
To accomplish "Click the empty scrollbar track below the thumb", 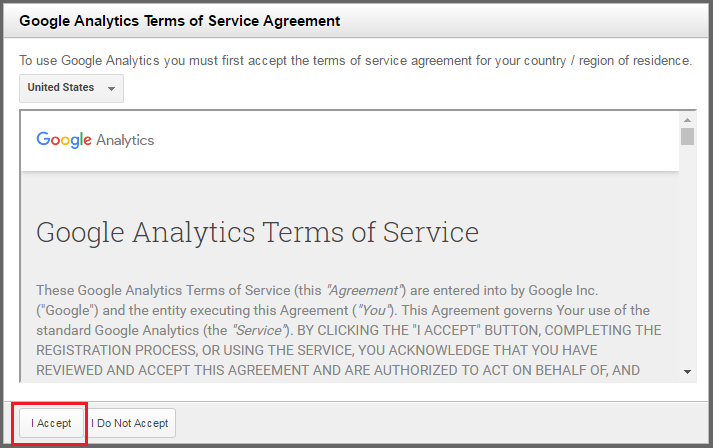I will [687, 260].
